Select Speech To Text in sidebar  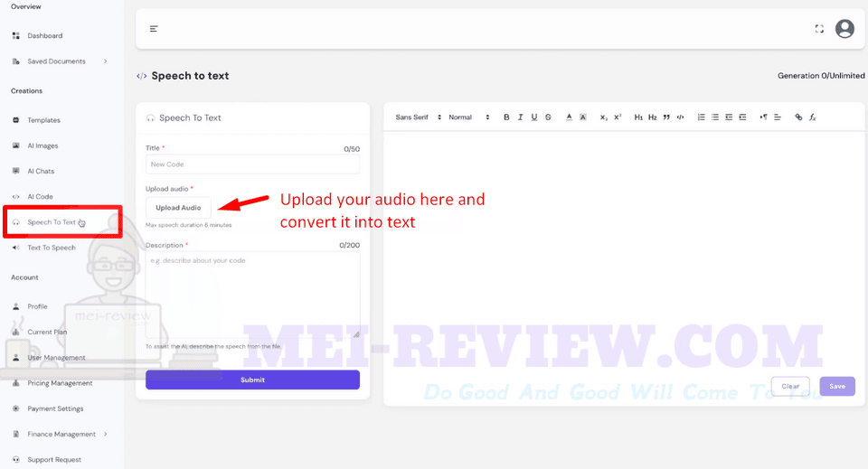pyautogui.click(x=52, y=222)
